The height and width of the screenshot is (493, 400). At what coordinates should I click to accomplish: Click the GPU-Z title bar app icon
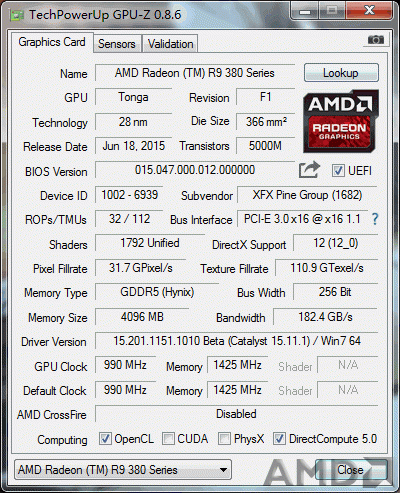[17, 15]
